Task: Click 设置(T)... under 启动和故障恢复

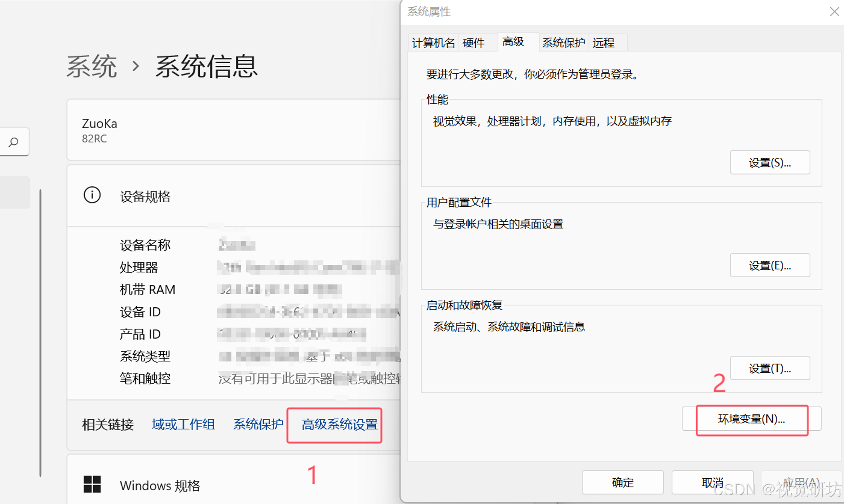Action: coord(770,368)
